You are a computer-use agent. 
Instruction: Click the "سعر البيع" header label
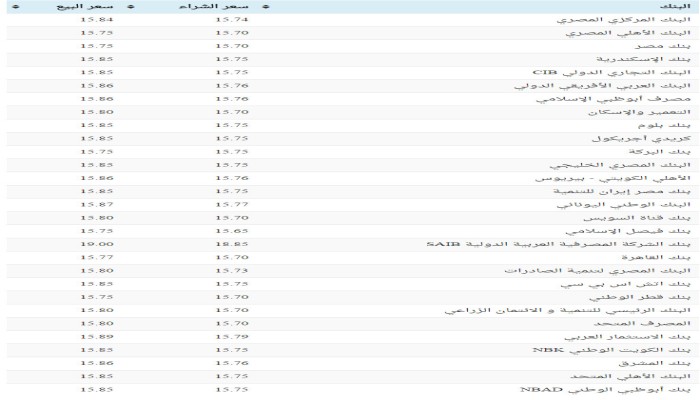pos(85,7)
